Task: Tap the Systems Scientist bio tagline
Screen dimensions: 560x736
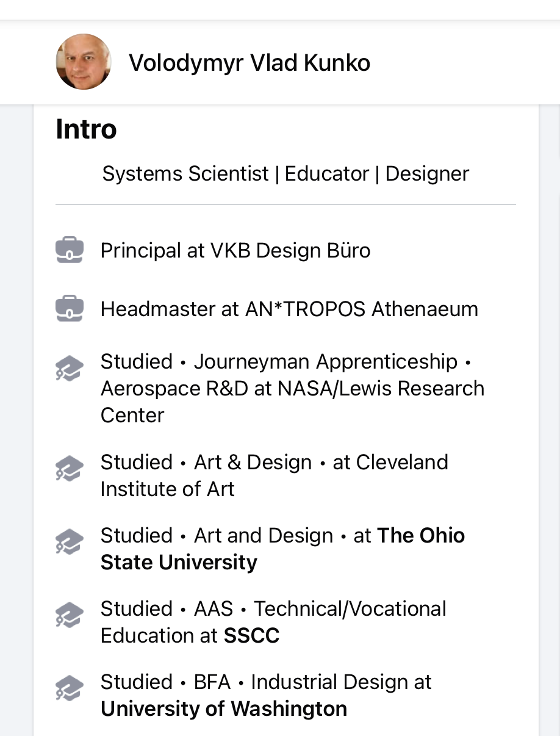Action: click(x=285, y=173)
